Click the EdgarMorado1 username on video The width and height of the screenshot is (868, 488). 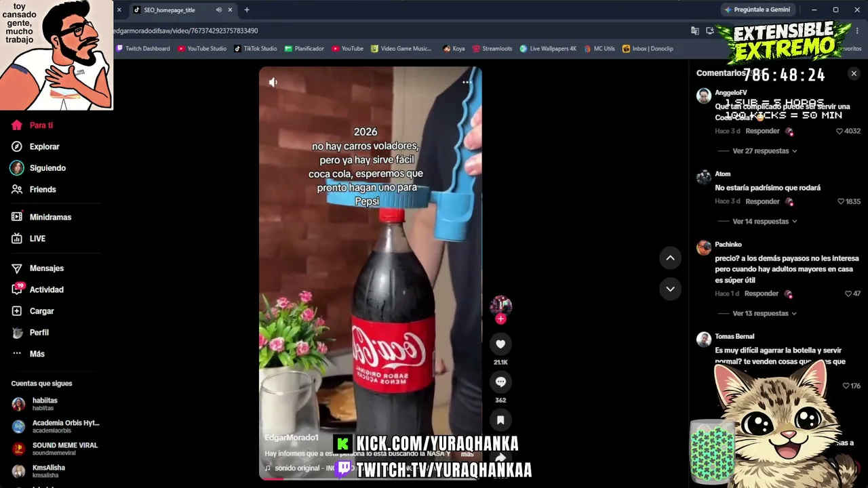point(292,438)
